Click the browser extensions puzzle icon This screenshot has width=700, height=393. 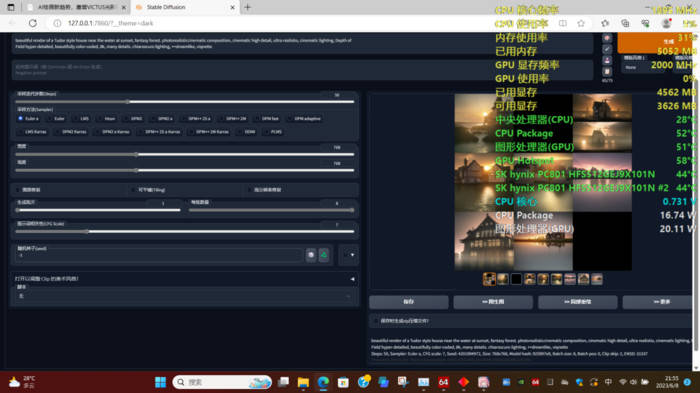(605, 23)
